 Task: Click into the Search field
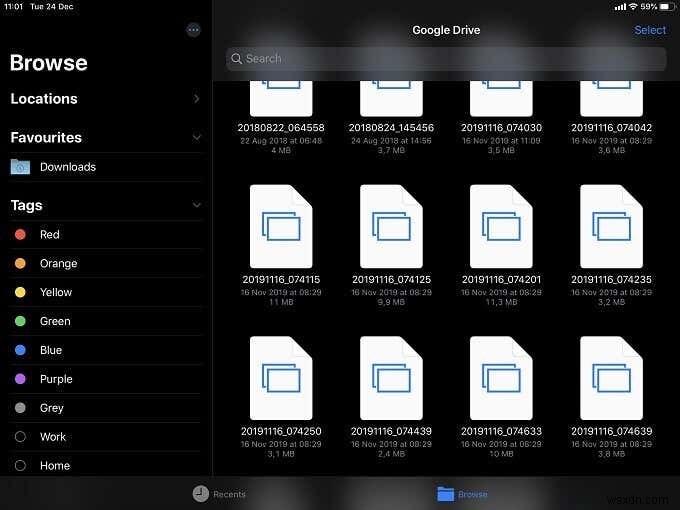[x=446, y=59]
